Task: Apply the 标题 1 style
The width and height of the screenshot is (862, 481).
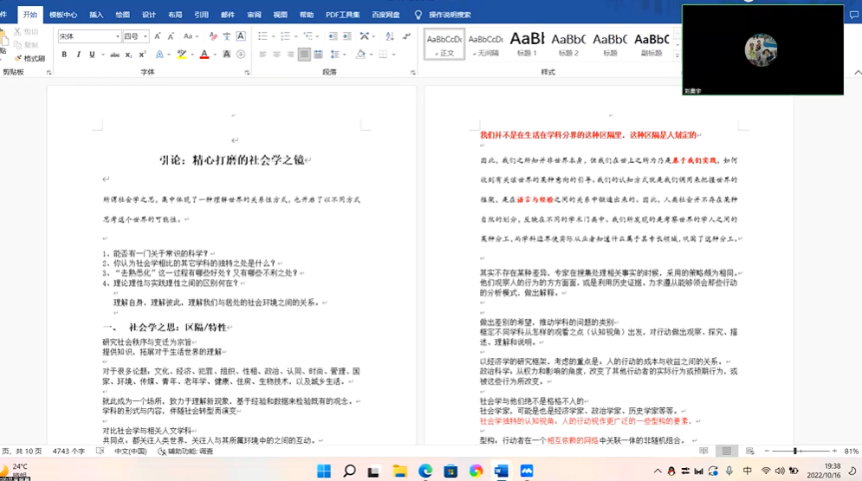Action: pos(527,44)
